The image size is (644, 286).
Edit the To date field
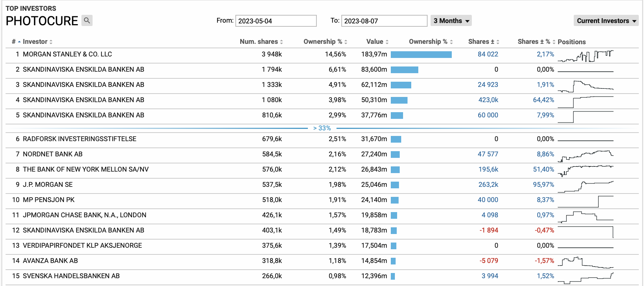[x=384, y=21]
